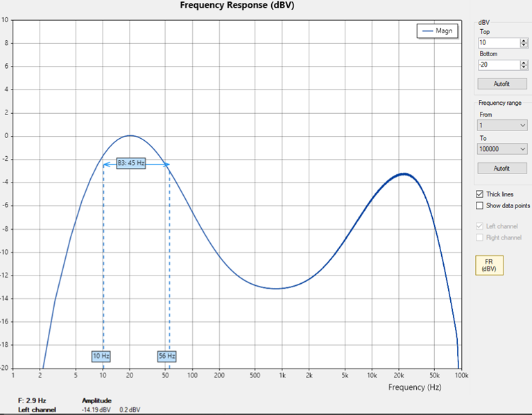Disable the Thick lines checkbox
Screen dimensions: 532x415
479,194
